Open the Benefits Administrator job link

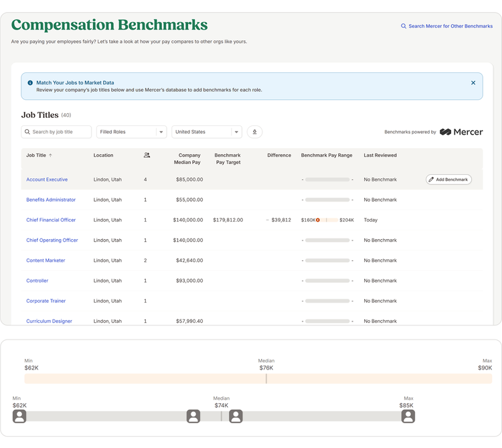(x=51, y=200)
